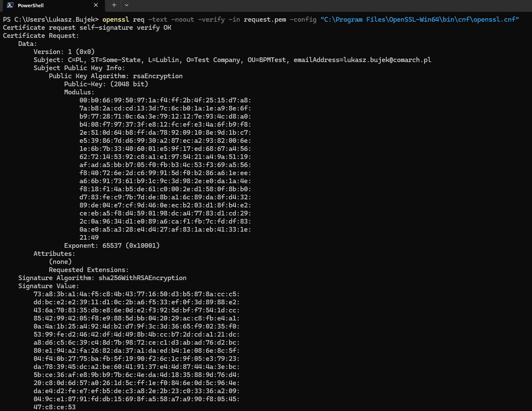Click the "Public-Key: (2048 bit)" line
This screenshot has width=532, height=411.
(106, 84)
